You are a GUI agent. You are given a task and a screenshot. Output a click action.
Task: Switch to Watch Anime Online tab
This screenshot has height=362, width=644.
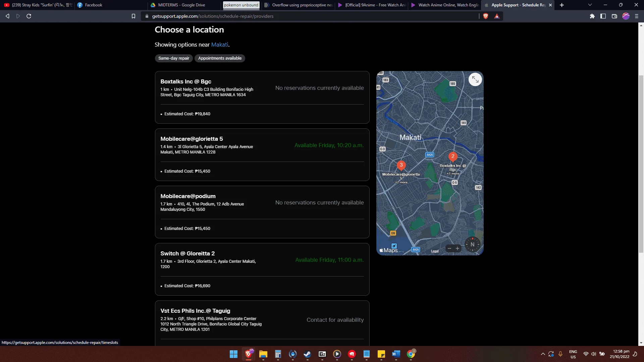click(x=445, y=5)
